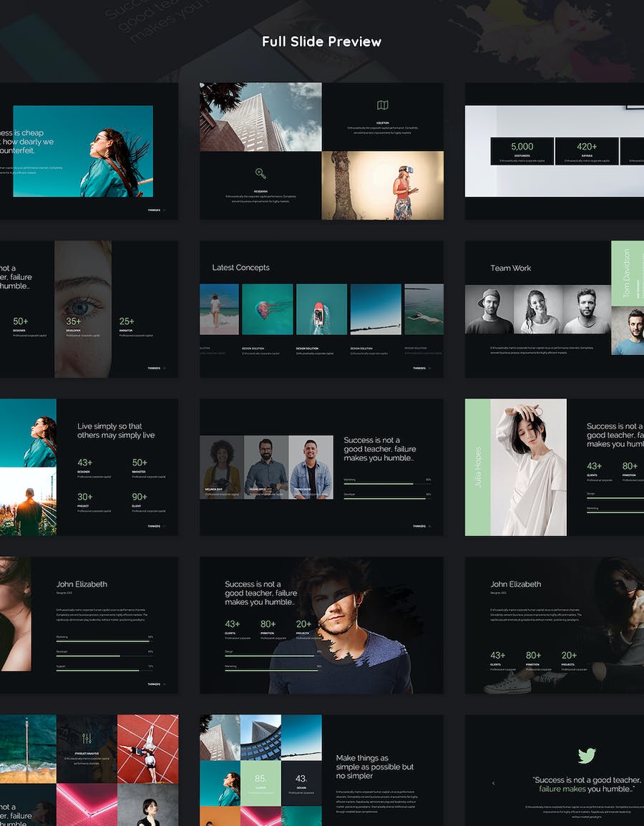This screenshot has height=826, width=644.
Task: Click the eye close-up photo
Action: coord(83,308)
